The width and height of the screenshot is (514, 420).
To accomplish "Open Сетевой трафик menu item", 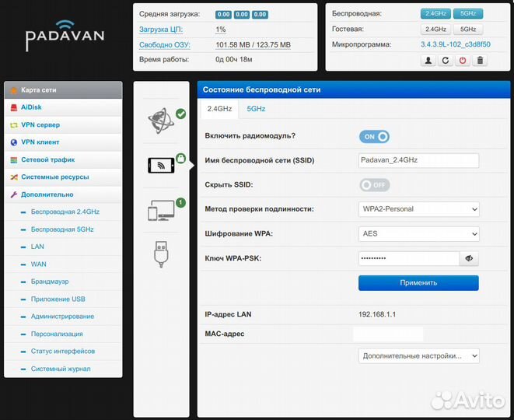I will click(x=63, y=160).
